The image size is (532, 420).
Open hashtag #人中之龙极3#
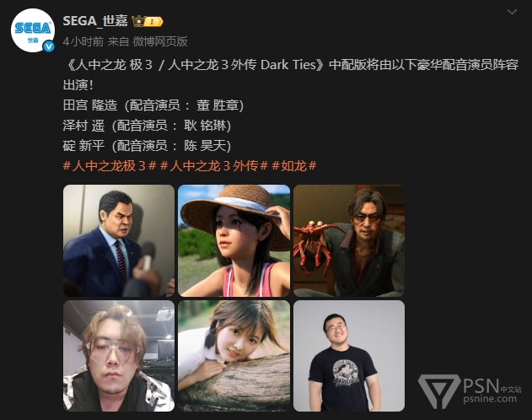pos(110,166)
